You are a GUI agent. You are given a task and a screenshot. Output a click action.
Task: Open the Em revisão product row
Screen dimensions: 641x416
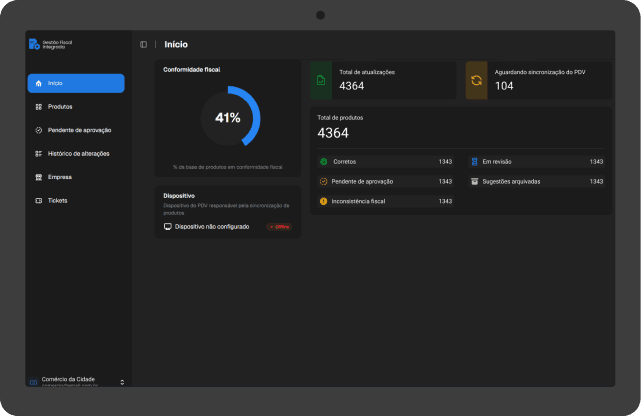536,162
